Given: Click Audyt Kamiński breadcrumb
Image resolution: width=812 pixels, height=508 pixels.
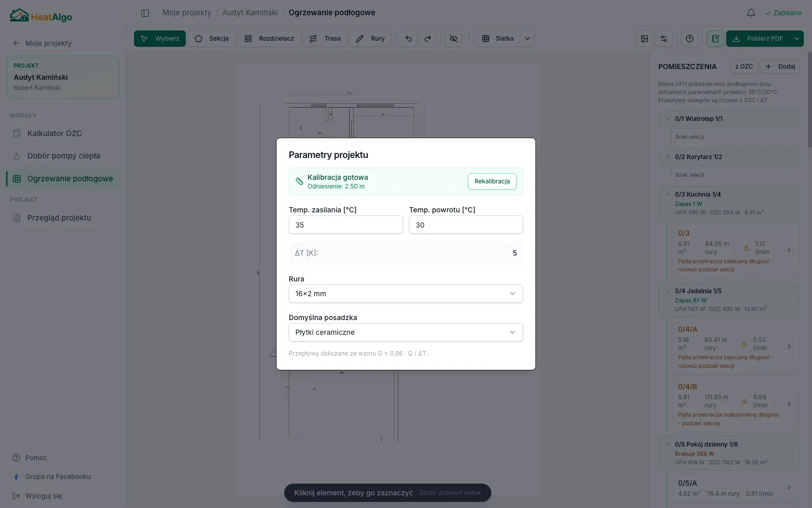Looking at the screenshot, I should click(250, 13).
